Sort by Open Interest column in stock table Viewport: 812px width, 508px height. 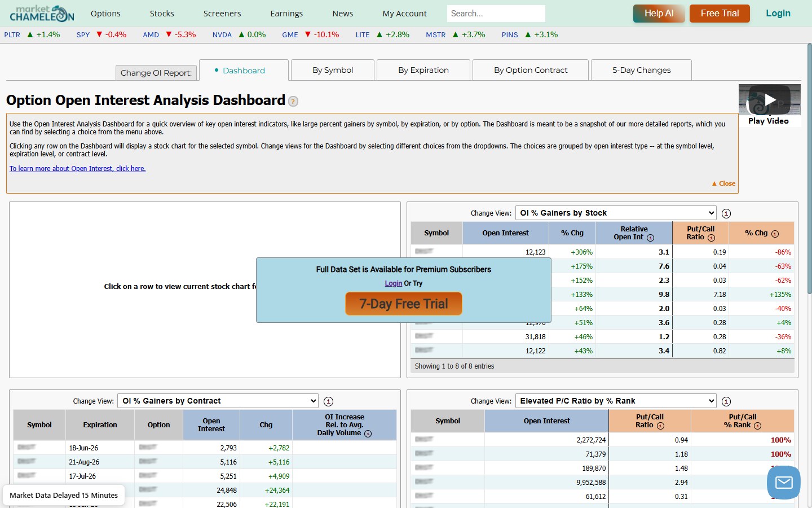click(506, 233)
